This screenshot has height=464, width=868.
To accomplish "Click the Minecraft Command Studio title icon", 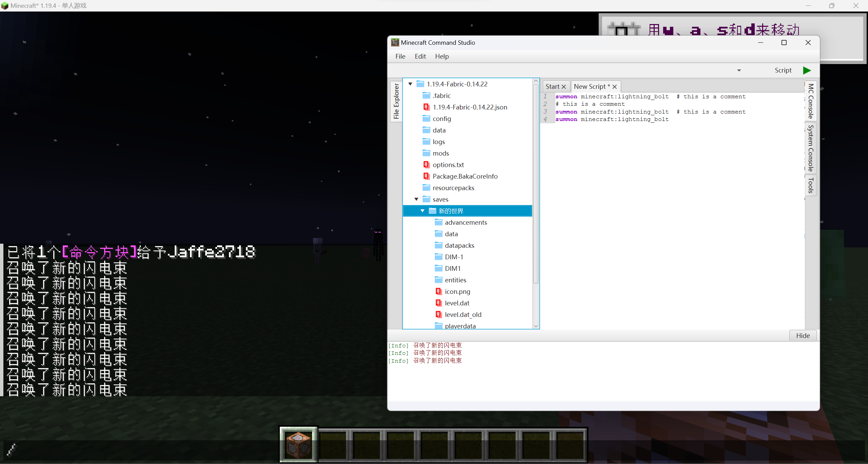I will pos(395,42).
